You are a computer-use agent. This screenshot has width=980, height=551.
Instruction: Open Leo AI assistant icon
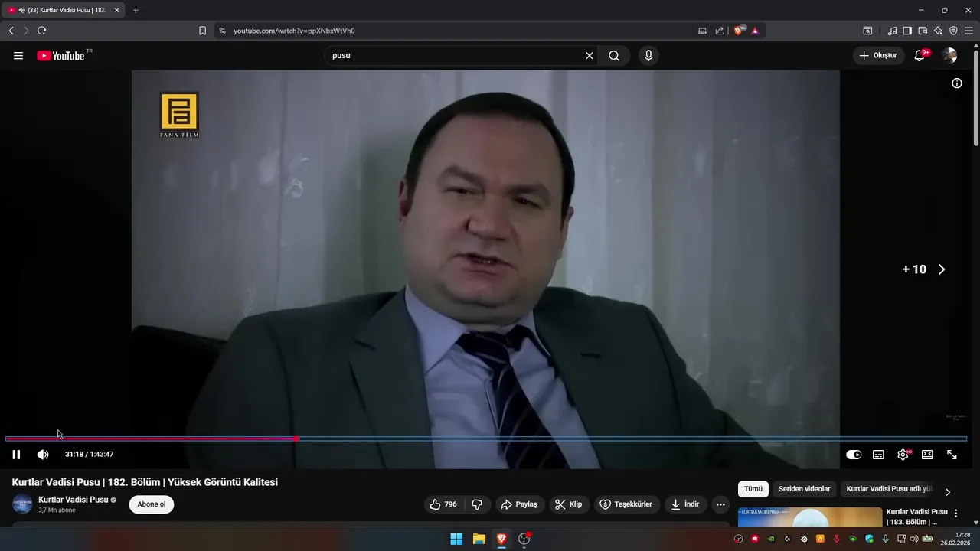[938, 31]
